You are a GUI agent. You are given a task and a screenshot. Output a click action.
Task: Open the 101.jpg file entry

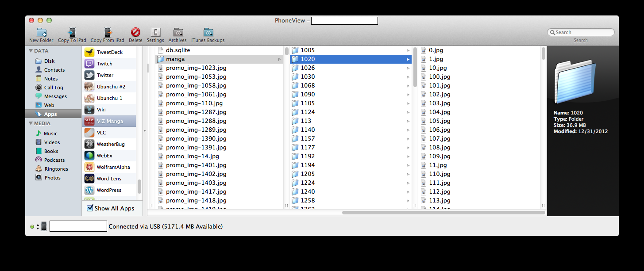click(439, 86)
